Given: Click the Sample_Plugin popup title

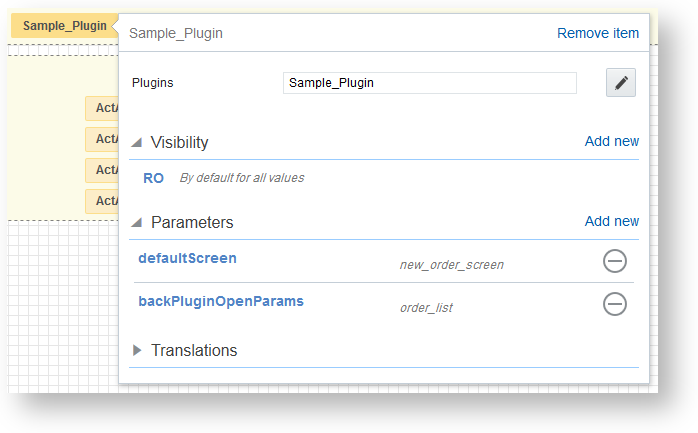Looking at the screenshot, I should 176,33.
